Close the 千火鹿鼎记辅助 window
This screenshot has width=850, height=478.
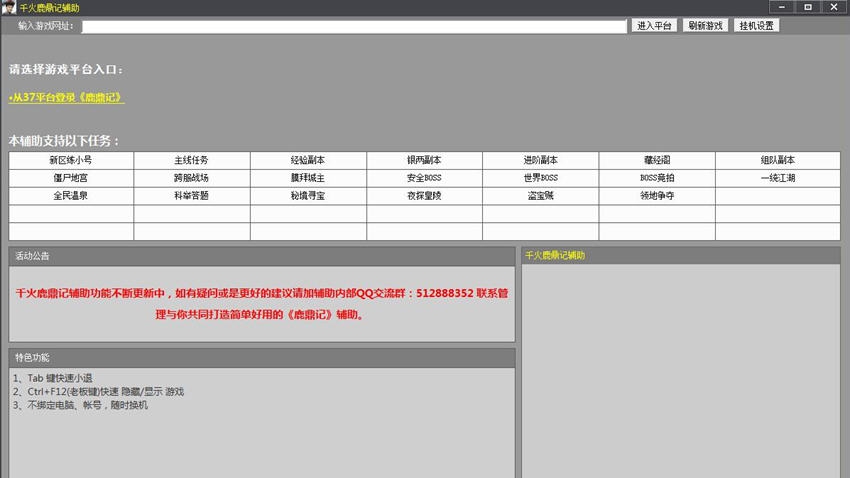pyautogui.click(x=834, y=7)
